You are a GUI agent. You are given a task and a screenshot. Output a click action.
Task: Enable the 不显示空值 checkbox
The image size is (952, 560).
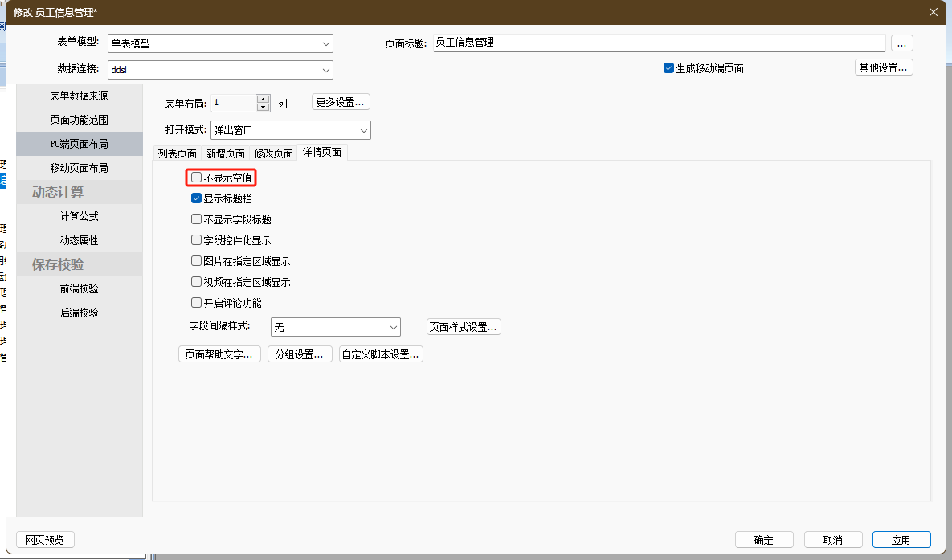[197, 178]
